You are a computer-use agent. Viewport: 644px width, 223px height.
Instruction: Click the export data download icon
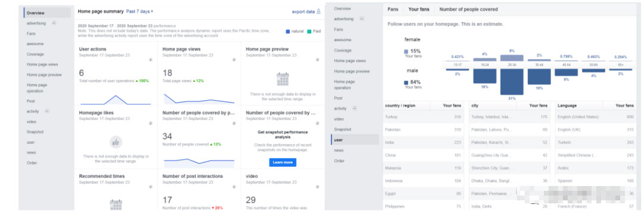[318, 11]
